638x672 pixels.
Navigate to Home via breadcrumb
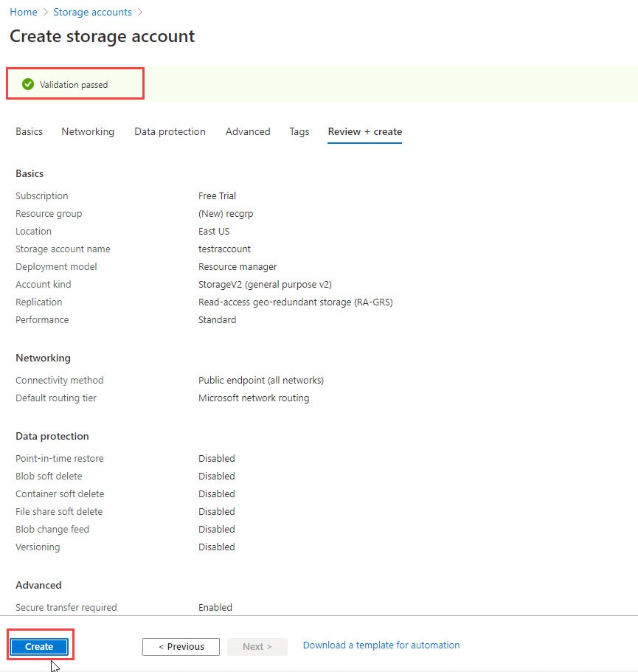23,12
